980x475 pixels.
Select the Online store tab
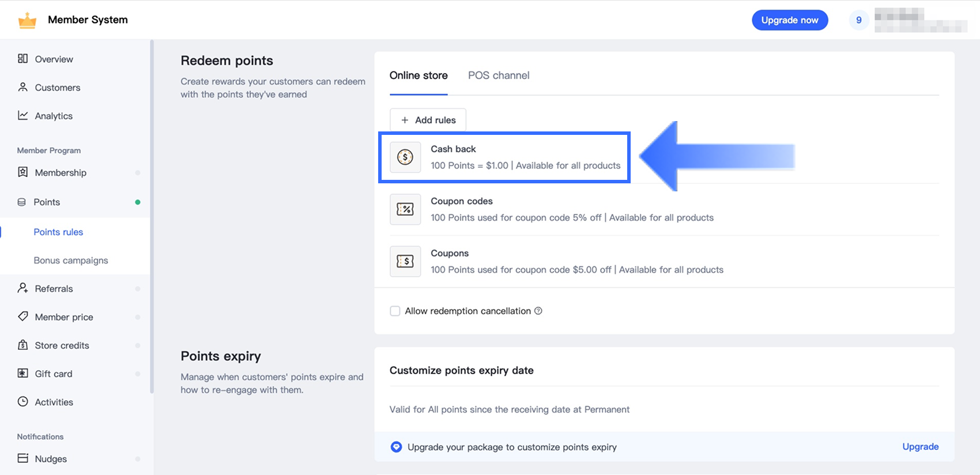419,76
